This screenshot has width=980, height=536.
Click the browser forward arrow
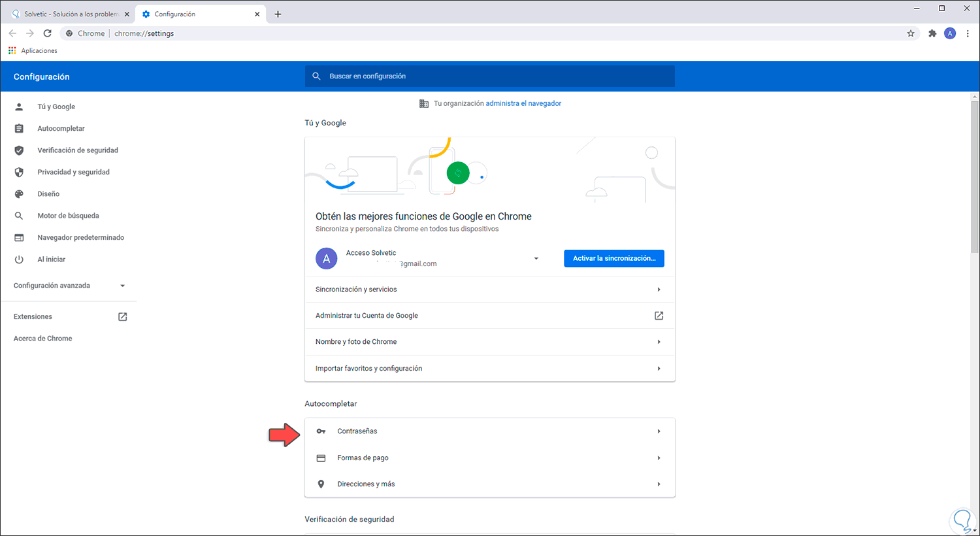(29, 33)
